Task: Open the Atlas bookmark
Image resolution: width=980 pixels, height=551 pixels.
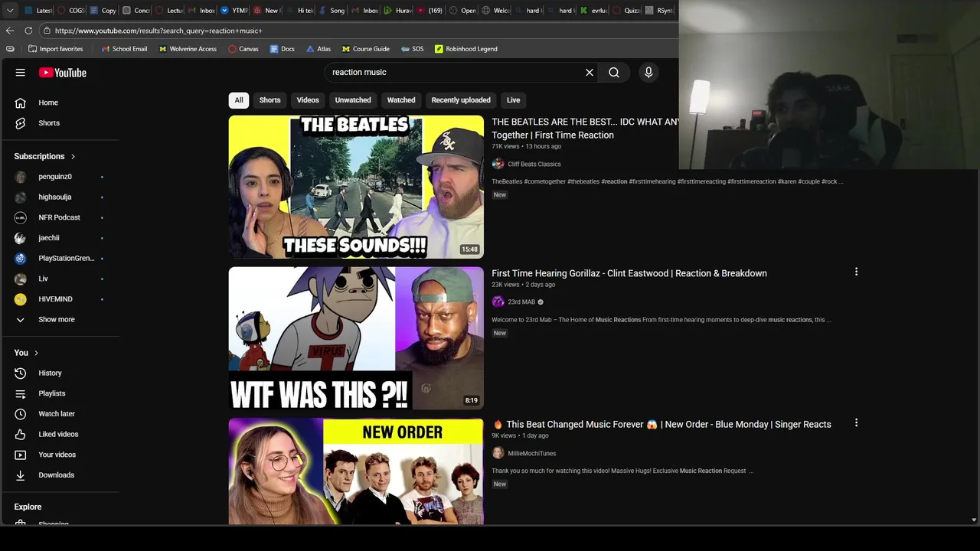Action: pyautogui.click(x=318, y=49)
